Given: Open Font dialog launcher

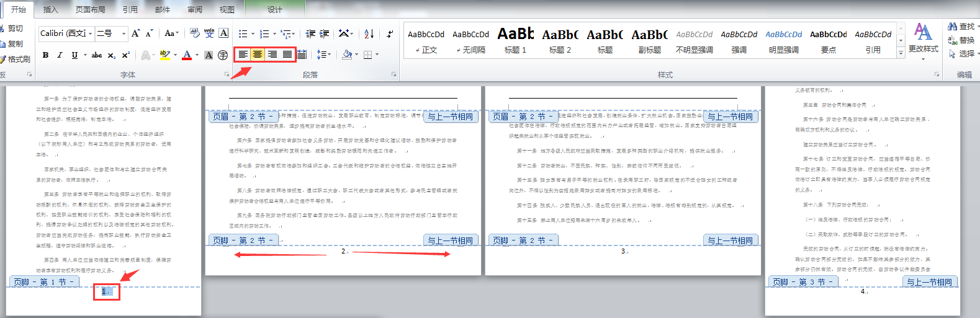Looking at the screenshot, I should [x=227, y=74].
